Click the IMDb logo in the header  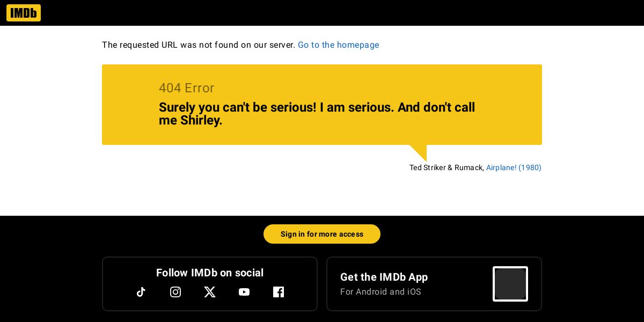click(24, 13)
